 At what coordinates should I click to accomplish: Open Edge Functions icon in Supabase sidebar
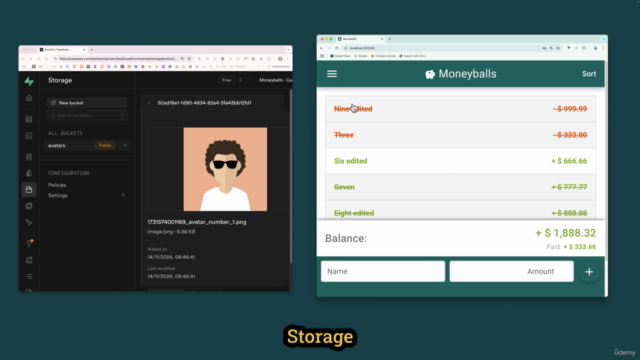pyautogui.click(x=29, y=206)
